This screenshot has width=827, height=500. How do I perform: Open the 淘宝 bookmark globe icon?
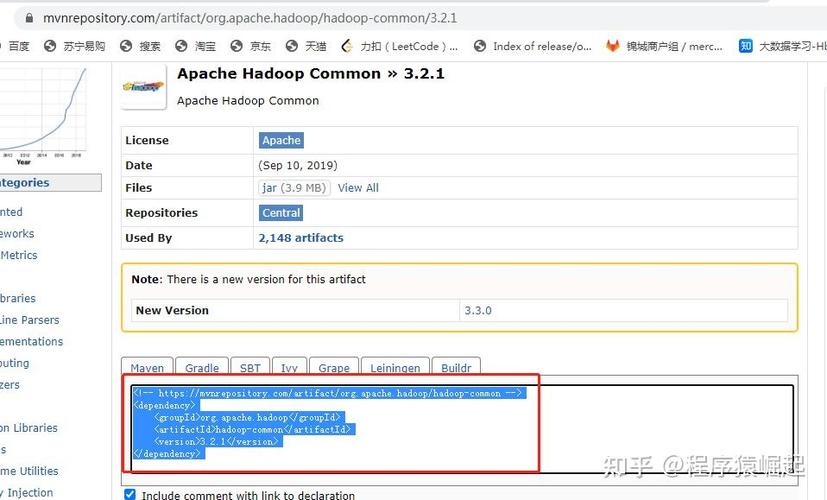coord(181,46)
